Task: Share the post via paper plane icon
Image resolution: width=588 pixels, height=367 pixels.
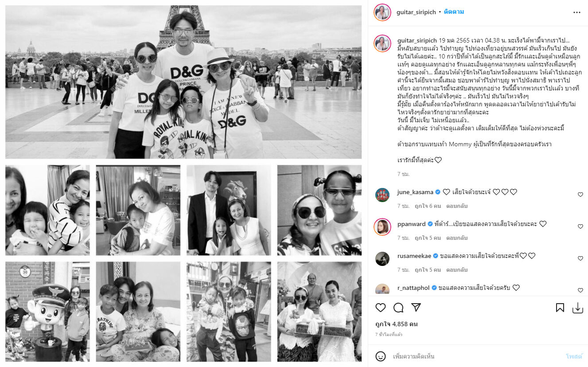Action: click(x=416, y=308)
